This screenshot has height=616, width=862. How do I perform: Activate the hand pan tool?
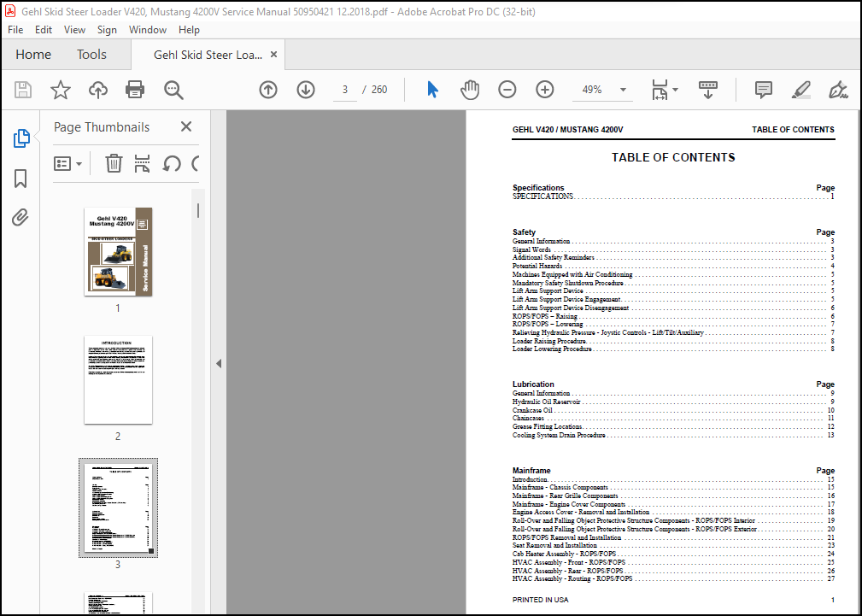(x=470, y=90)
